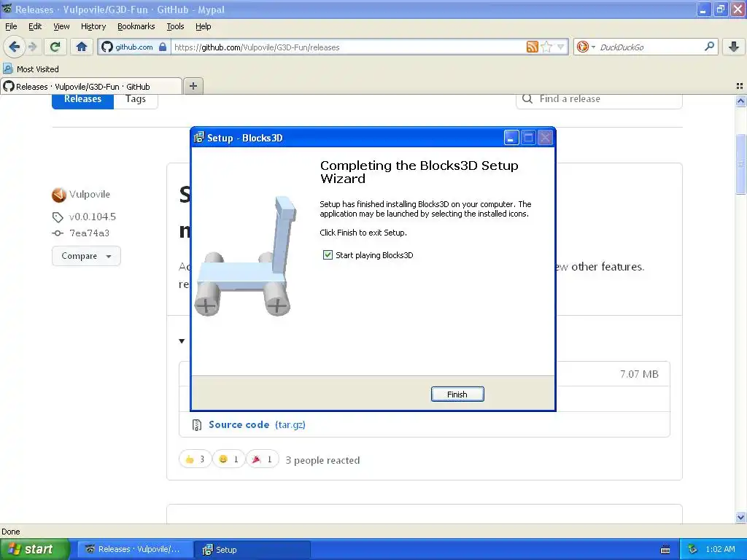Open the File menu

click(x=11, y=26)
